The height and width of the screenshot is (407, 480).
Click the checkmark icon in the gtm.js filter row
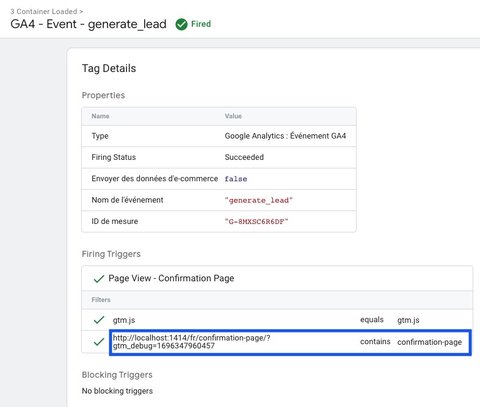tap(99, 320)
